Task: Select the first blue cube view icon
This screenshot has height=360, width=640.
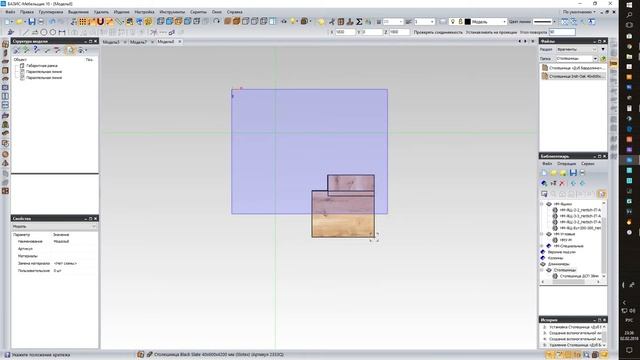Action: point(160,21)
